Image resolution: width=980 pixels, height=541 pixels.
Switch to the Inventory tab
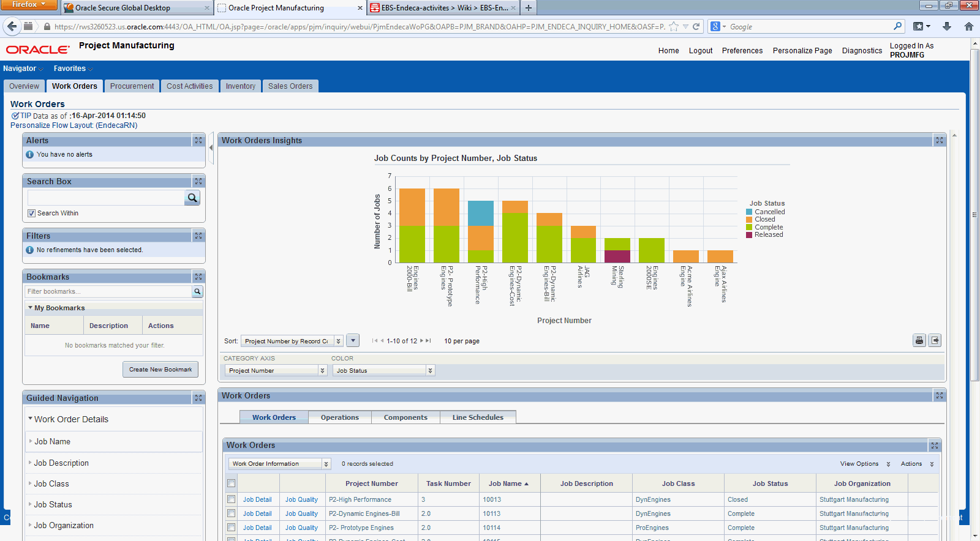241,86
